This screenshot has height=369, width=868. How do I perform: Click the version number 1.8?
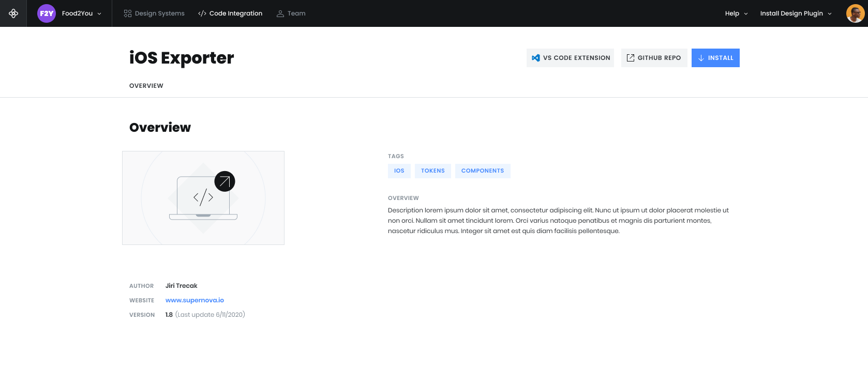(x=169, y=315)
